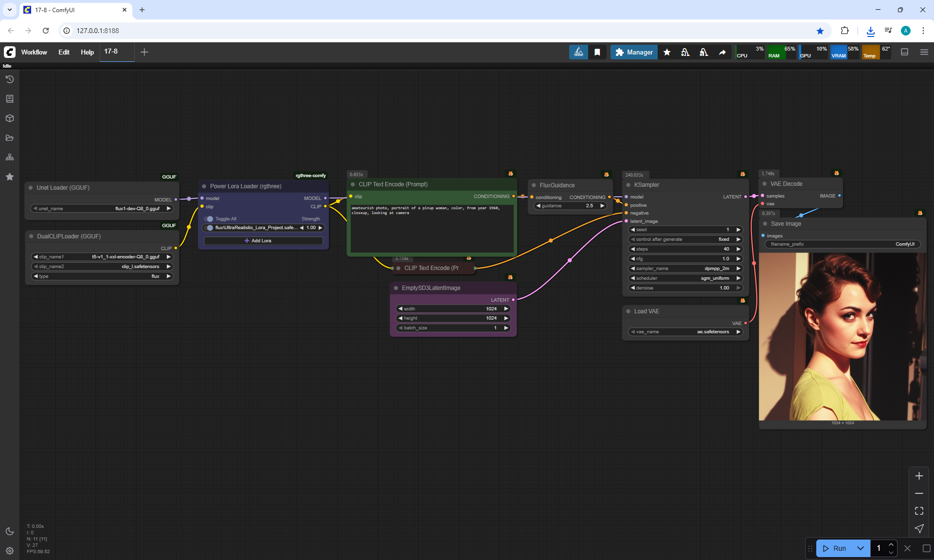Viewport: 934px width, 560px height.
Task: Toggle the bottom panel icon in the top bar
Action: click(904, 52)
